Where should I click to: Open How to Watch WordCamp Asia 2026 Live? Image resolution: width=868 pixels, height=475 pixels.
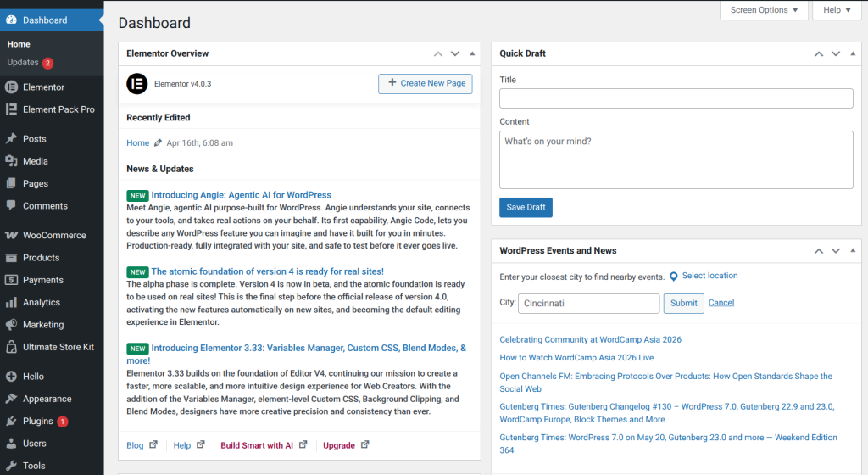(576, 358)
